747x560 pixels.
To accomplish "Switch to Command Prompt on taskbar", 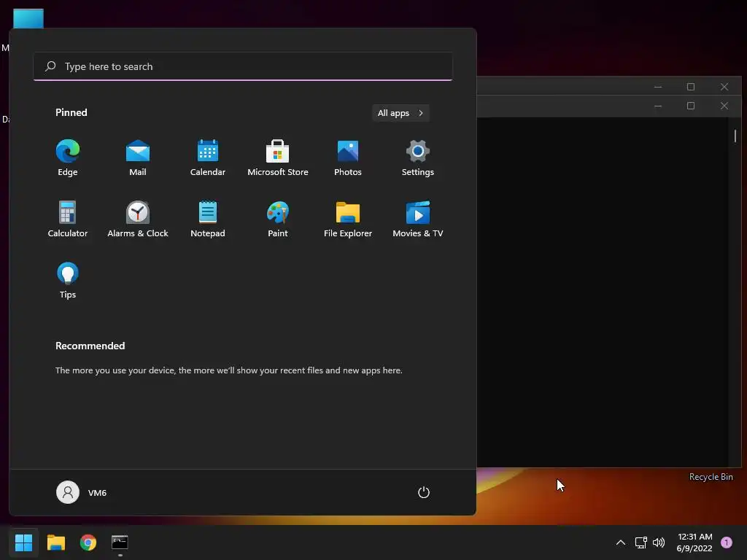I will (x=120, y=542).
